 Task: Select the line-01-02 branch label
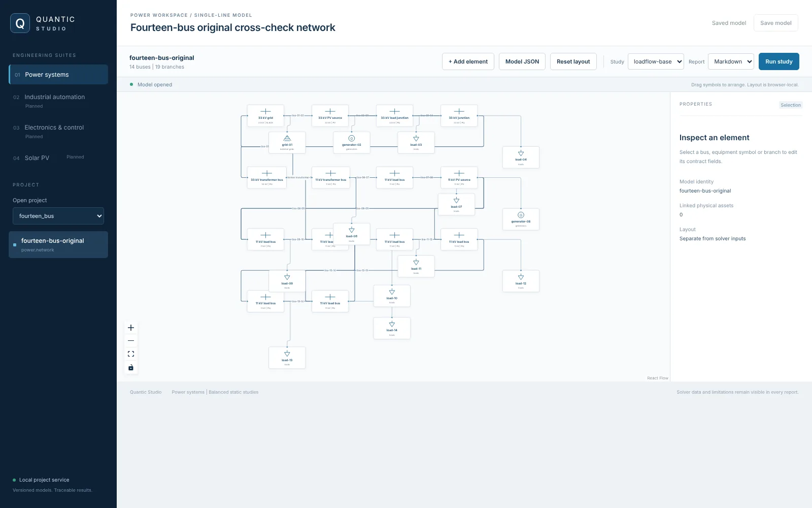pos(298,115)
